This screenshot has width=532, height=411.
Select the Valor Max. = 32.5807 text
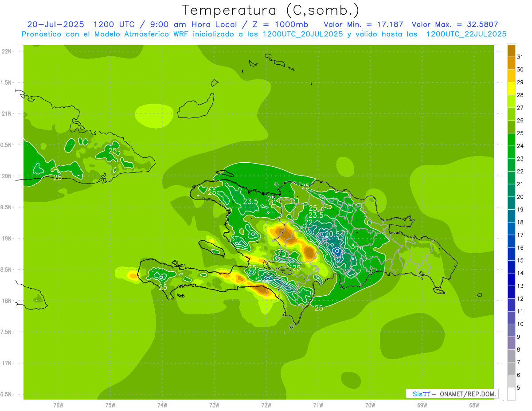458,24
